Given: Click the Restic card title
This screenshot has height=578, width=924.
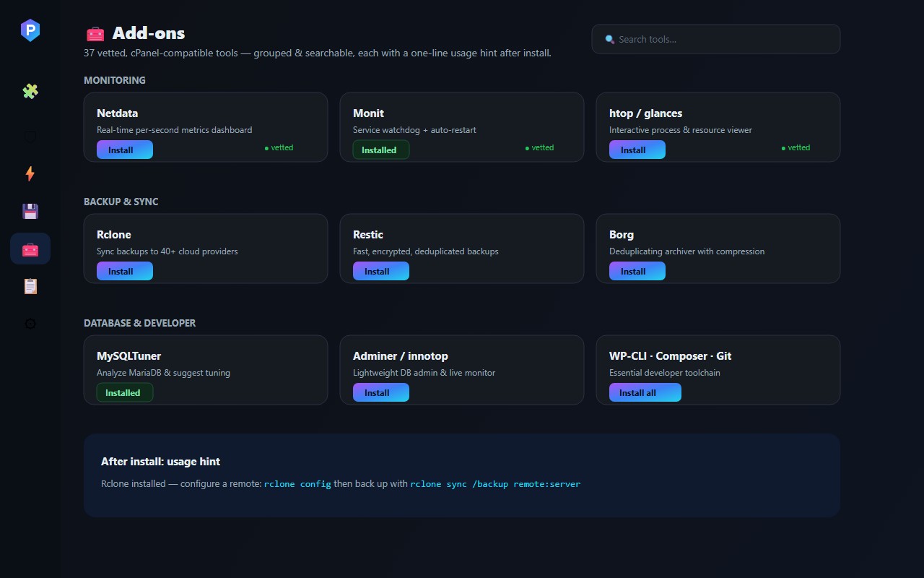Looking at the screenshot, I should [368, 234].
